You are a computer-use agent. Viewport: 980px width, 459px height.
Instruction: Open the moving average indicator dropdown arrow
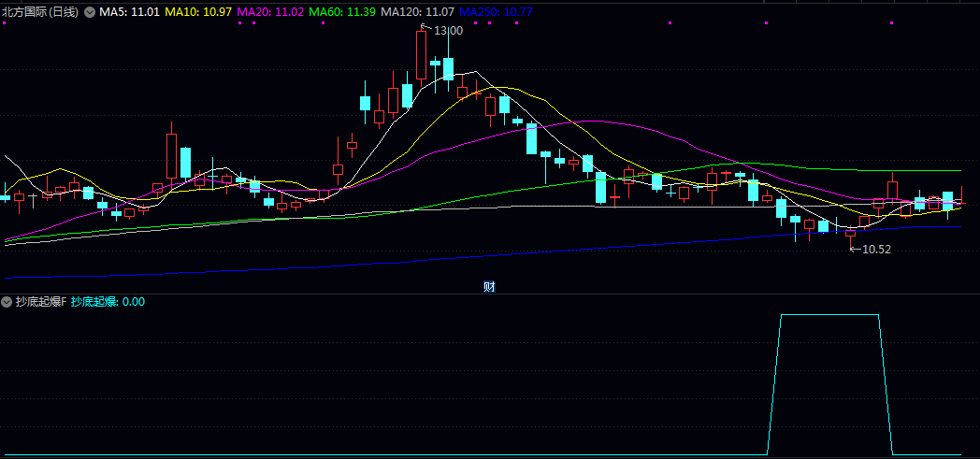tap(90, 11)
